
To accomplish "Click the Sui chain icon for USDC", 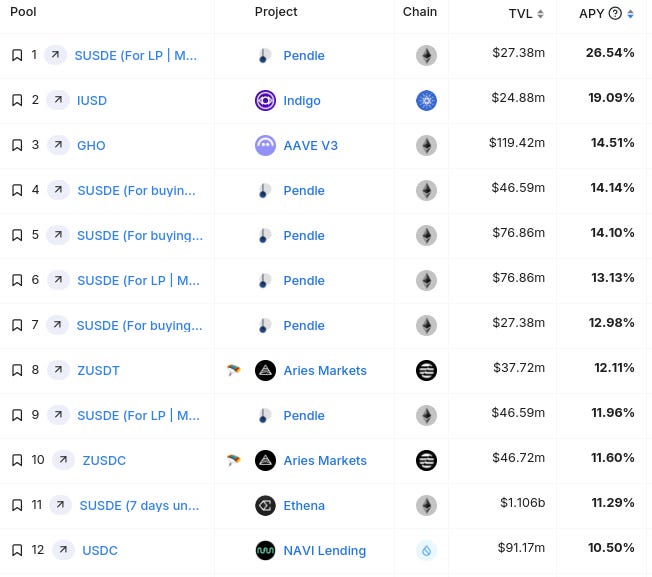I will click(x=426, y=550).
